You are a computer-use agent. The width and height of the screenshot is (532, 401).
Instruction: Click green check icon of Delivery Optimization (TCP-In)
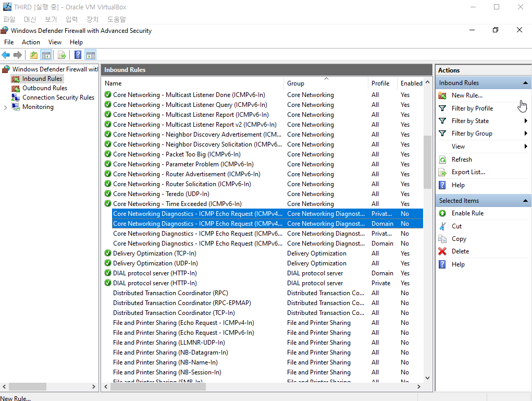tap(108, 253)
